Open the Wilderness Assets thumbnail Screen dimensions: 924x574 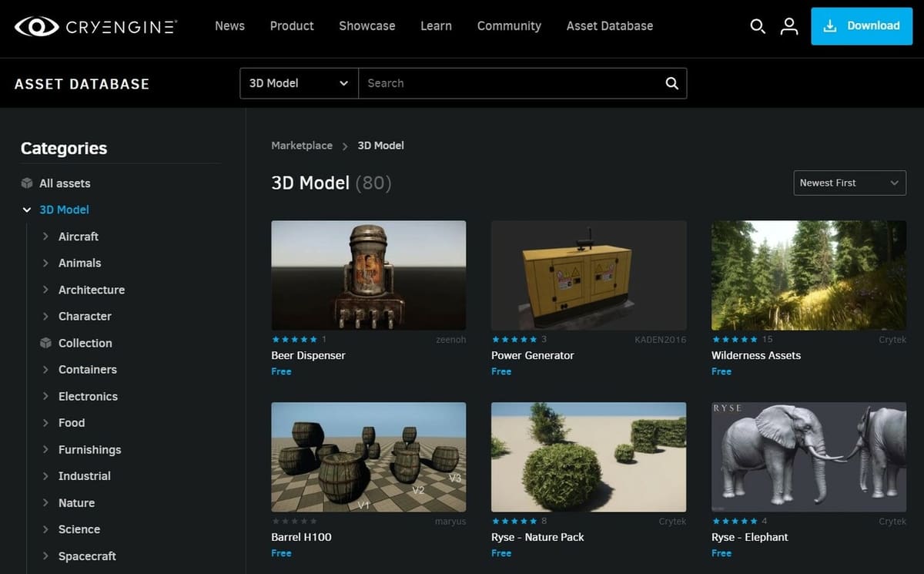[x=808, y=276]
